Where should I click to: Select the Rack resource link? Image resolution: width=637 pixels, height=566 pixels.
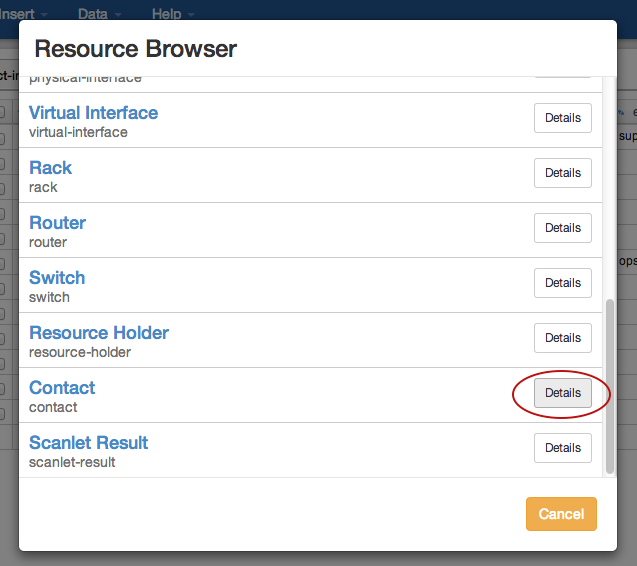point(50,168)
